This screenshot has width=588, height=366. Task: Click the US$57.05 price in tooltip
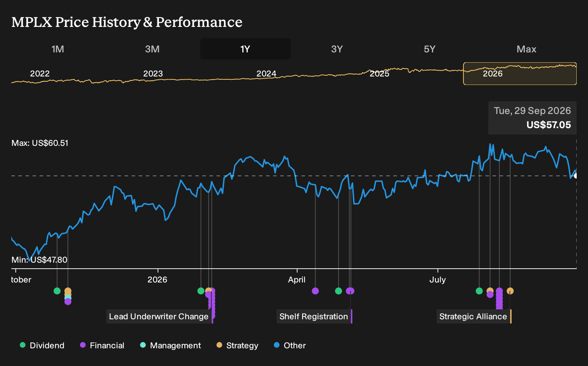[x=548, y=125]
